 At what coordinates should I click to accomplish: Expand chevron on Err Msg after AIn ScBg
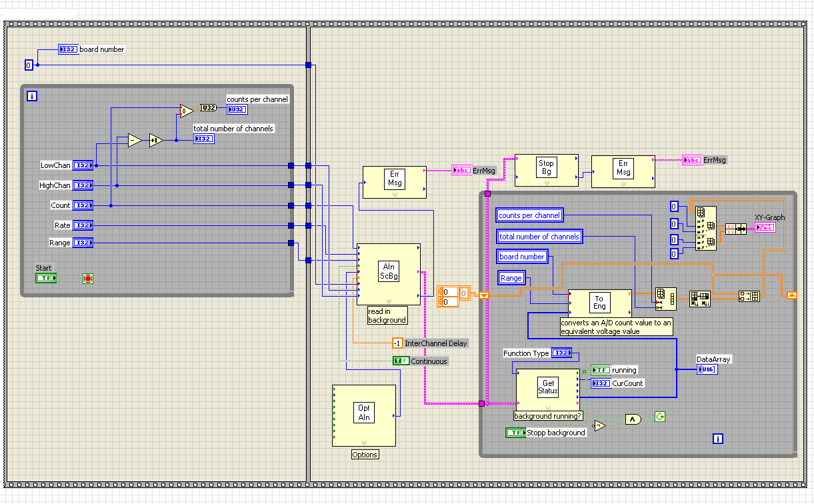(394, 195)
